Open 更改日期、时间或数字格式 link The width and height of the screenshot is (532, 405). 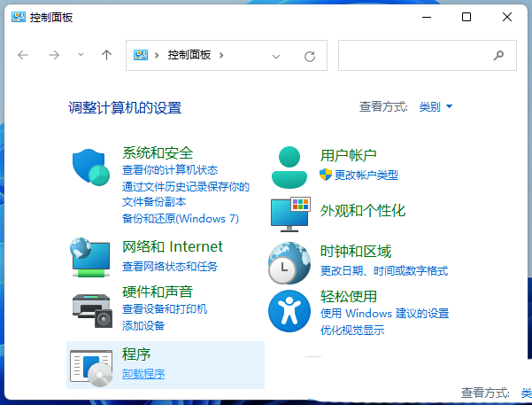384,271
